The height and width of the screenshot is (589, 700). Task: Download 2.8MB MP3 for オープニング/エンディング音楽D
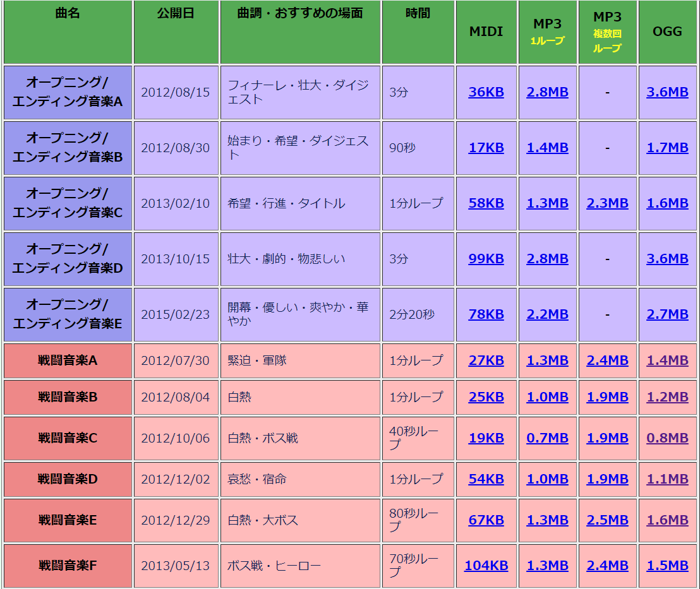547,259
